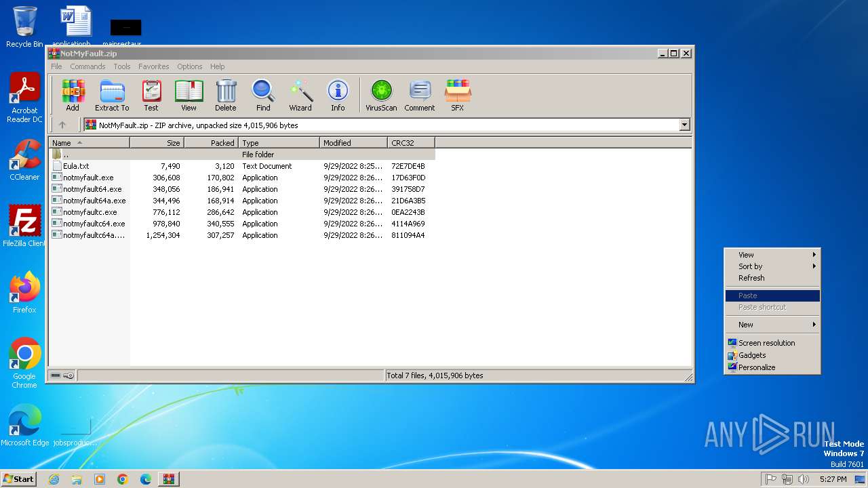Select notmyfaultc64.exe row
The width and height of the screenshot is (868, 488).
[x=241, y=224]
